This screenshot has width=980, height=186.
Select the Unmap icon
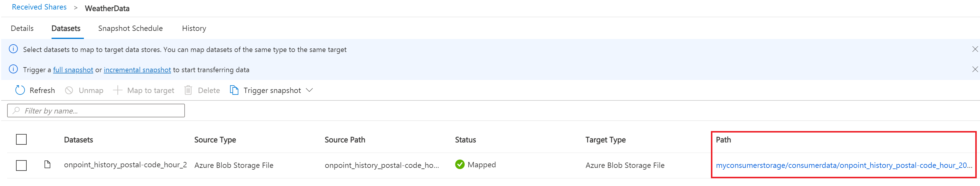(x=69, y=90)
